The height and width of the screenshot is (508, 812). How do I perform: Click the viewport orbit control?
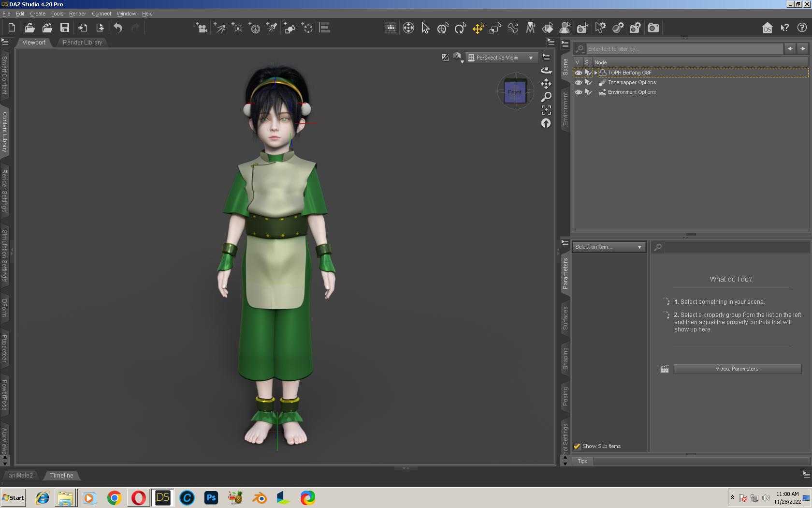pos(546,71)
